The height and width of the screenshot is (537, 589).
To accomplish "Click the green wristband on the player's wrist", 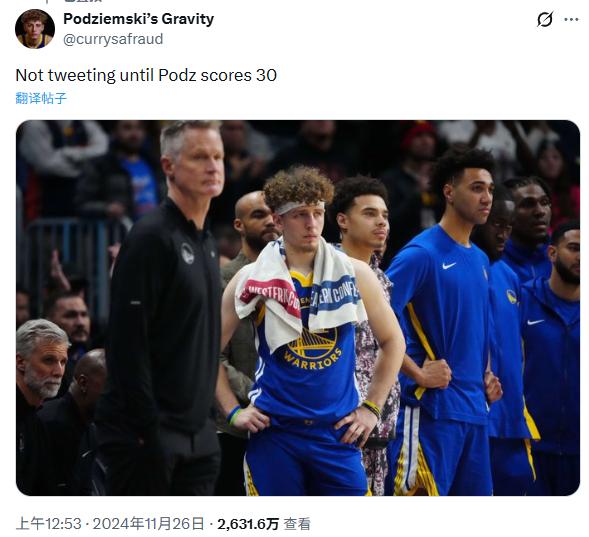I will [x=234, y=415].
